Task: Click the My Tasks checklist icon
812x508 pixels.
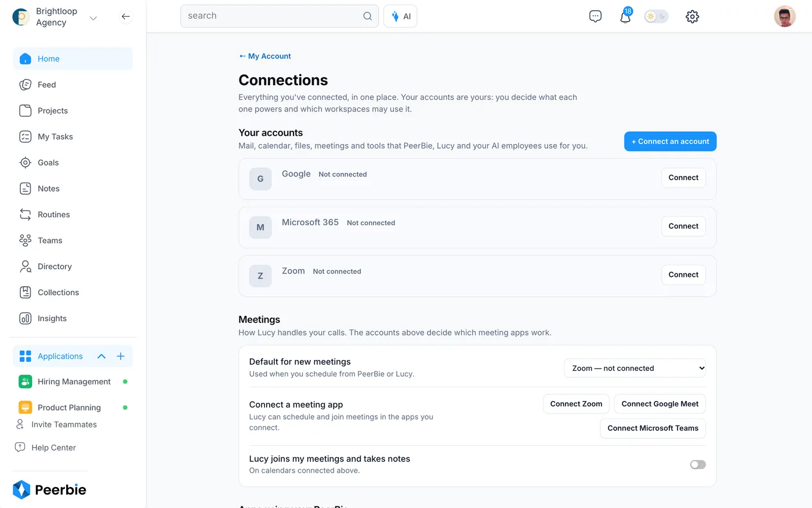Action: [25, 136]
